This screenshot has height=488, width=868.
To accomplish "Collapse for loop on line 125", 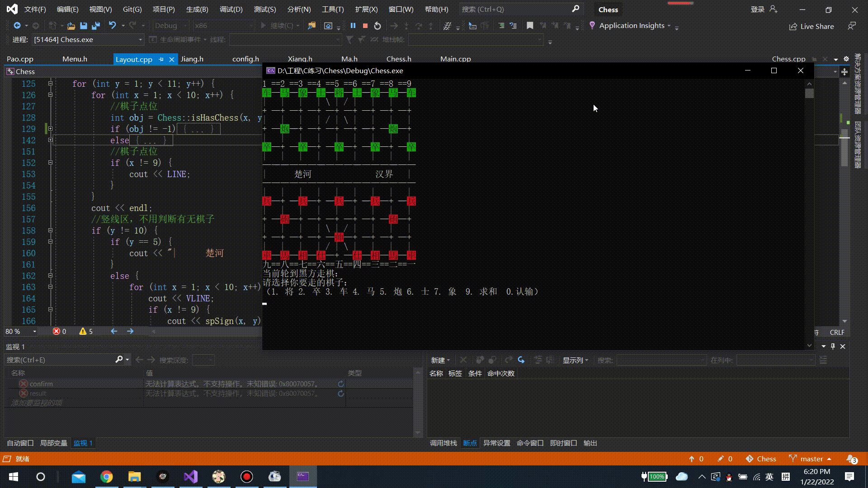I will 50,84.
